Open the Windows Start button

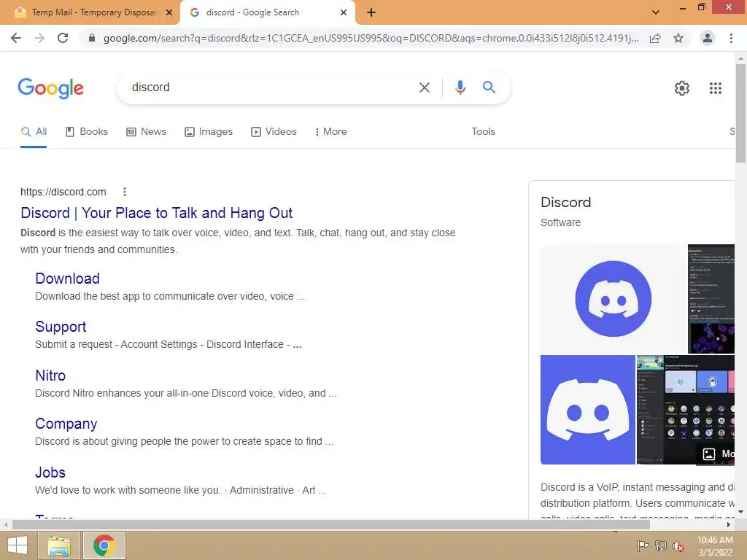tap(18, 545)
